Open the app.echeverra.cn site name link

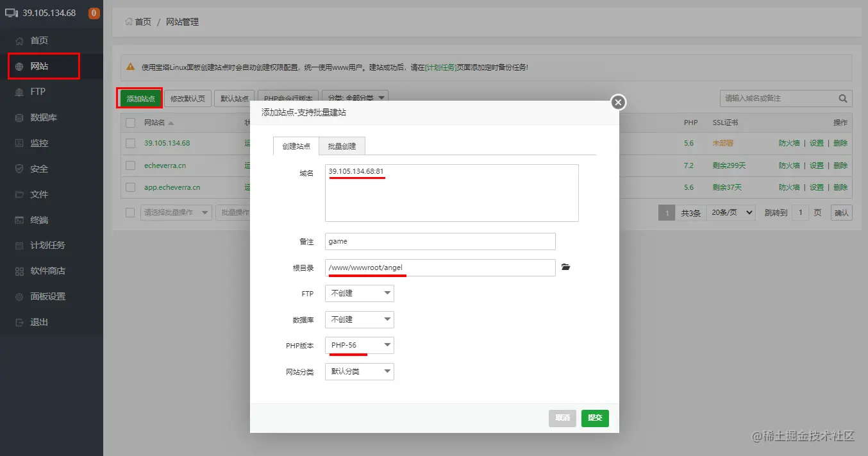pyautogui.click(x=172, y=187)
